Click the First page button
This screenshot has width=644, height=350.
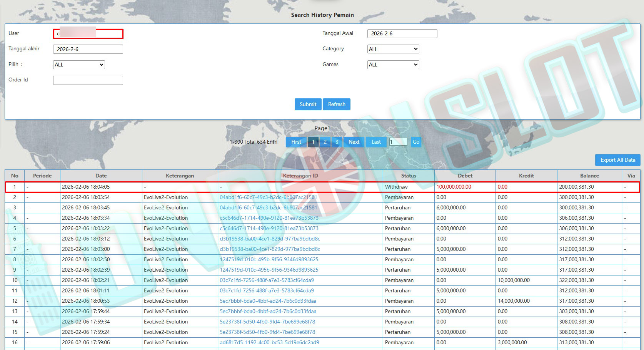pyautogui.click(x=296, y=142)
